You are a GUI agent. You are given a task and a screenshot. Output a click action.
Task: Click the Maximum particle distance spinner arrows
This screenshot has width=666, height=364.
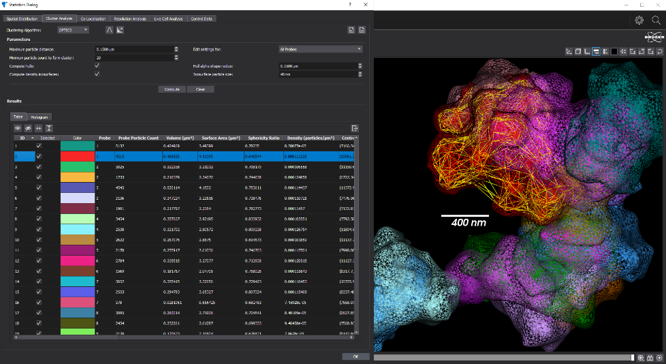click(176, 49)
